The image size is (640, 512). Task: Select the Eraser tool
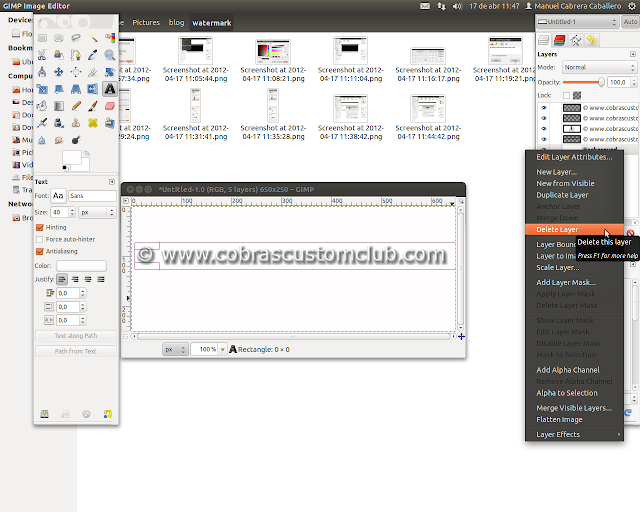pos(110,106)
